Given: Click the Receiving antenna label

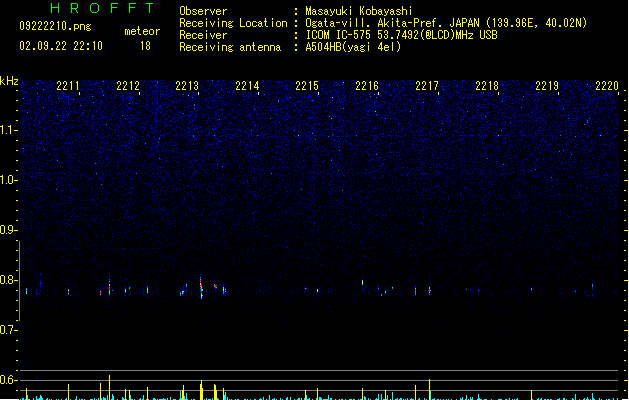Looking at the screenshot, I should tap(230, 47).
